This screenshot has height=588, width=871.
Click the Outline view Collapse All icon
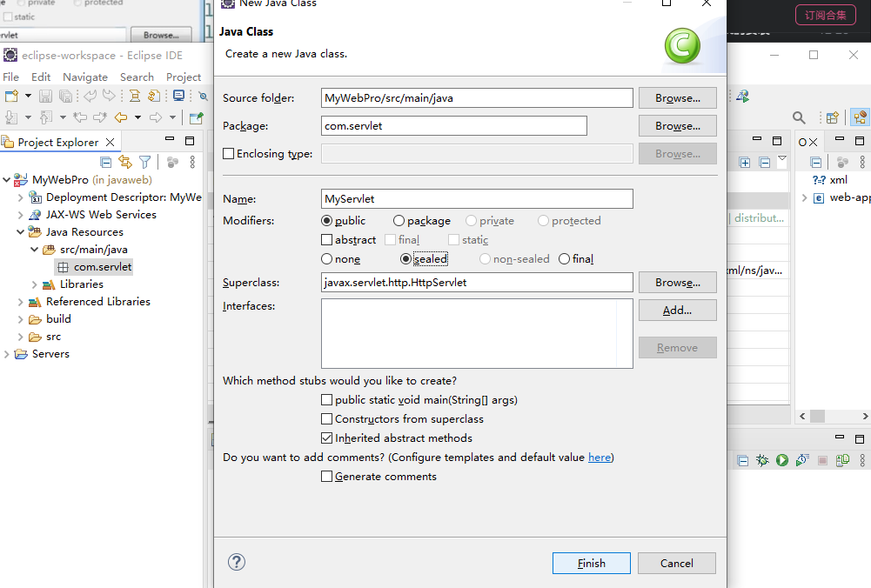pos(816,163)
